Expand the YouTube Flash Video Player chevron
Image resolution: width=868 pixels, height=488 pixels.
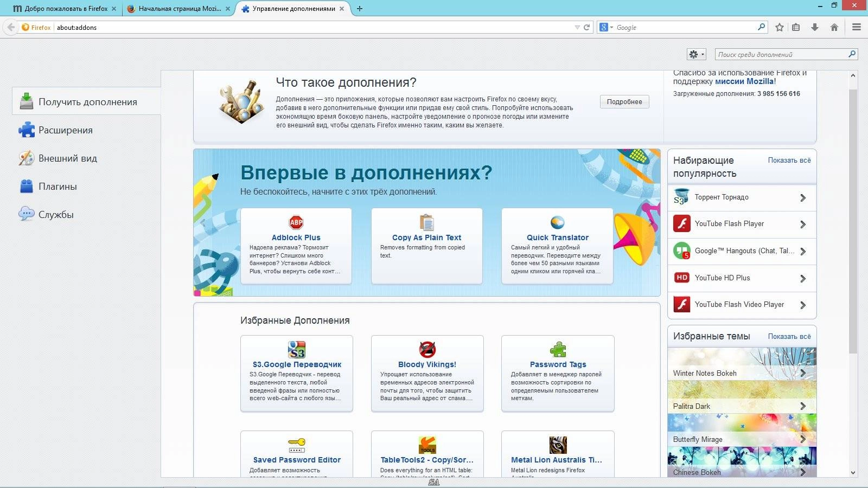pos(803,305)
